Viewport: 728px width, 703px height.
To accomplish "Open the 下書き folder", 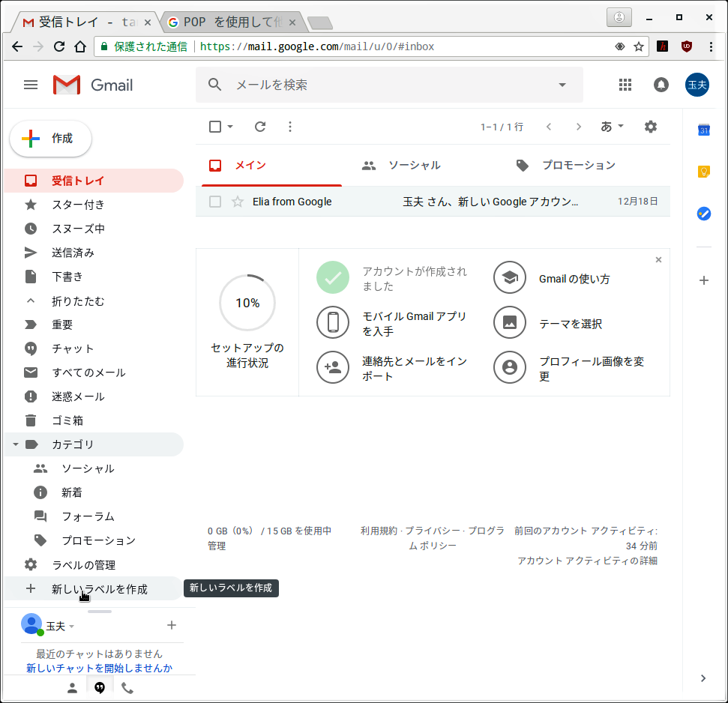I will click(94, 277).
